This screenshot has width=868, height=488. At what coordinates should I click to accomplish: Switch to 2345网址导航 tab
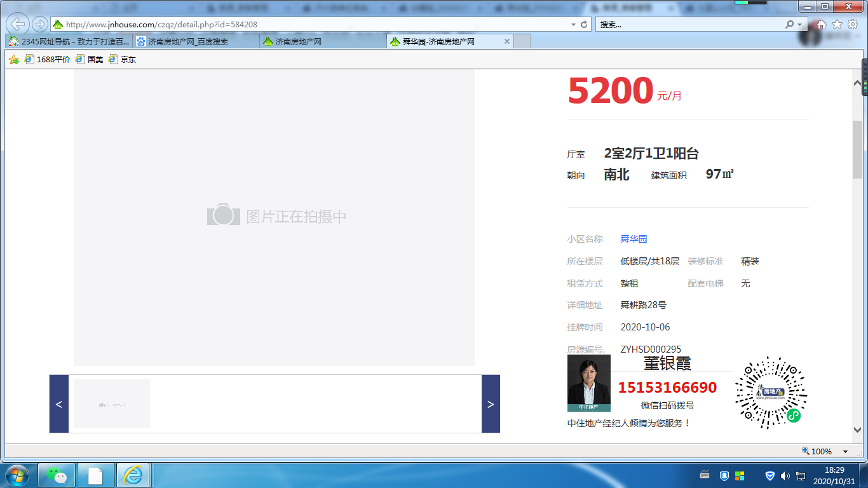69,41
